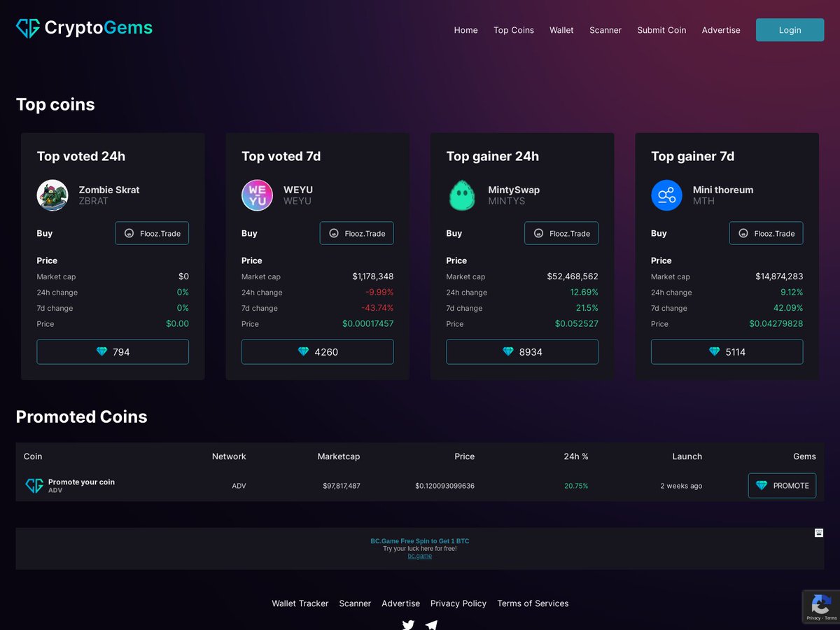Open the Wallet Tracker footer link
This screenshot has width=840, height=630.
pos(300,603)
